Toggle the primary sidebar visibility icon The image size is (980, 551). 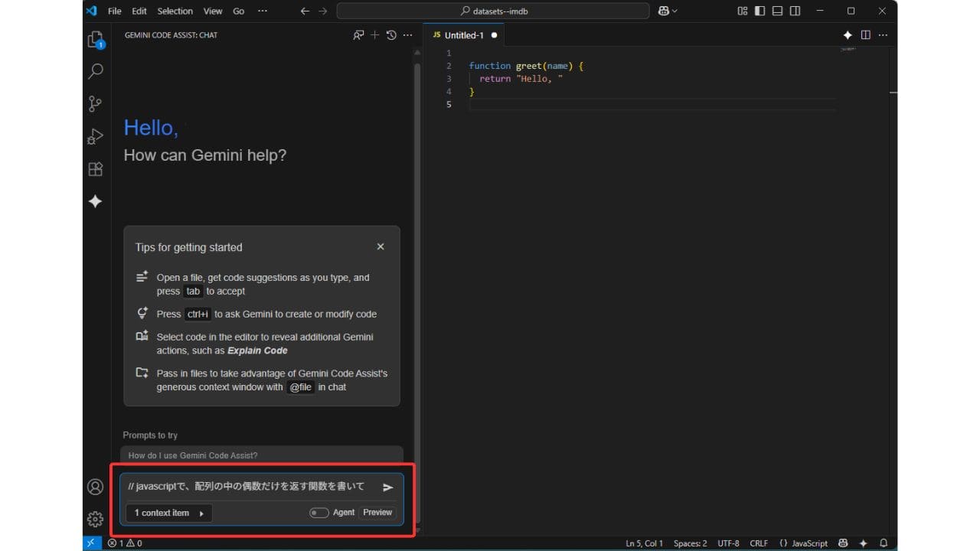tap(758, 11)
